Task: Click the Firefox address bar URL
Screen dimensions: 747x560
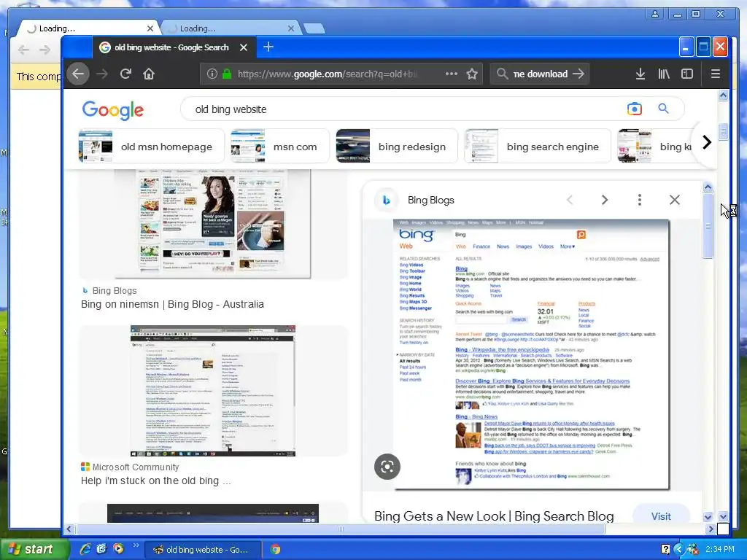Action: point(327,74)
